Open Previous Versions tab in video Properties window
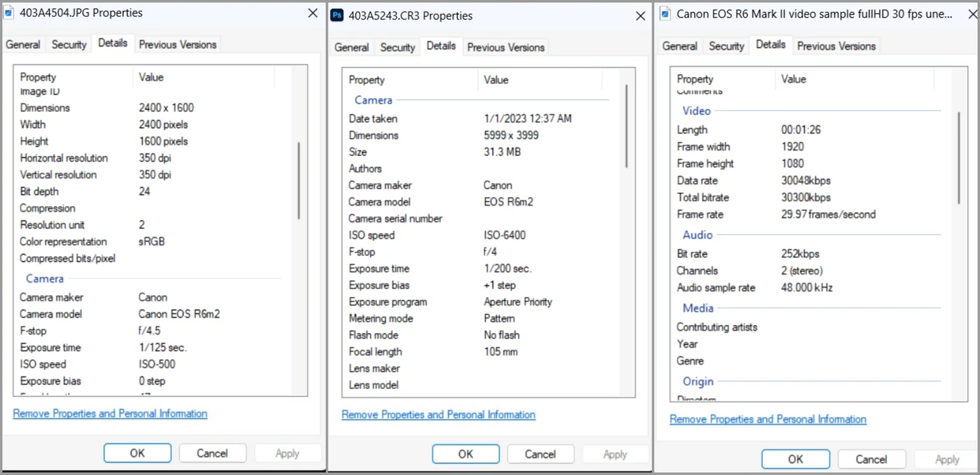Viewport: 980px width, 475px height. 836,45
